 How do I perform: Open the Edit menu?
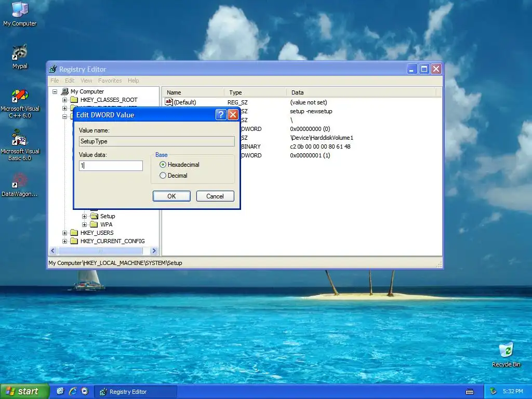[x=70, y=81]
